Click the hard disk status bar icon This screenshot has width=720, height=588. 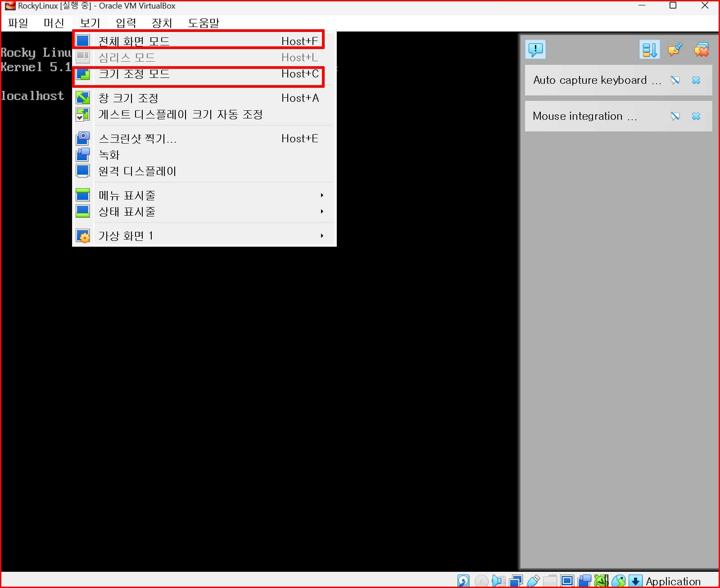[463, 581]
